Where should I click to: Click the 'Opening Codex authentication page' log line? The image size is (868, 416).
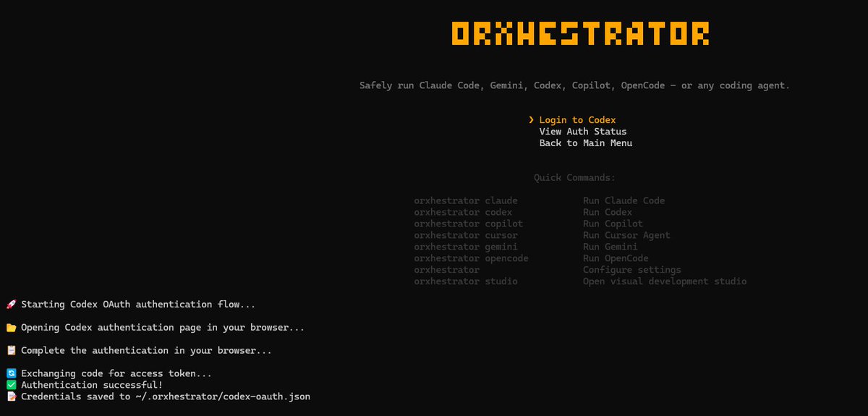[x=163, y=328]
